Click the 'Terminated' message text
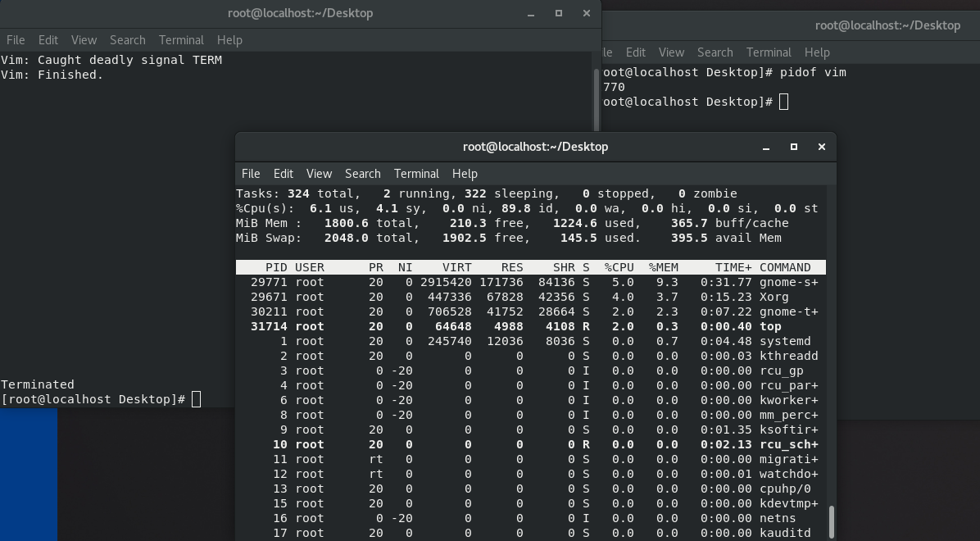 point(38,384)
